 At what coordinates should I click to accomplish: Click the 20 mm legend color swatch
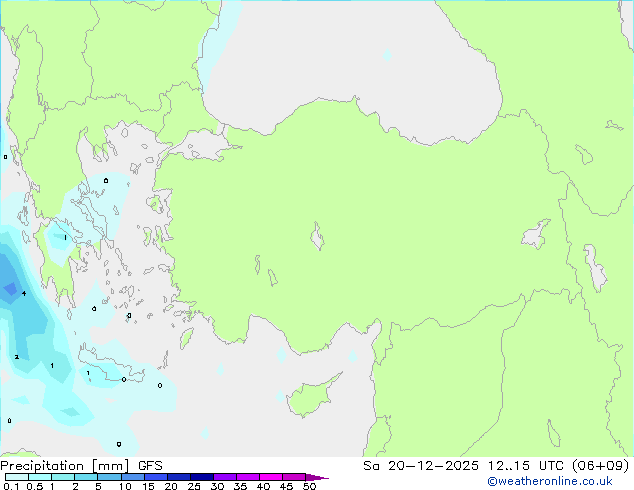click(178, 477)
